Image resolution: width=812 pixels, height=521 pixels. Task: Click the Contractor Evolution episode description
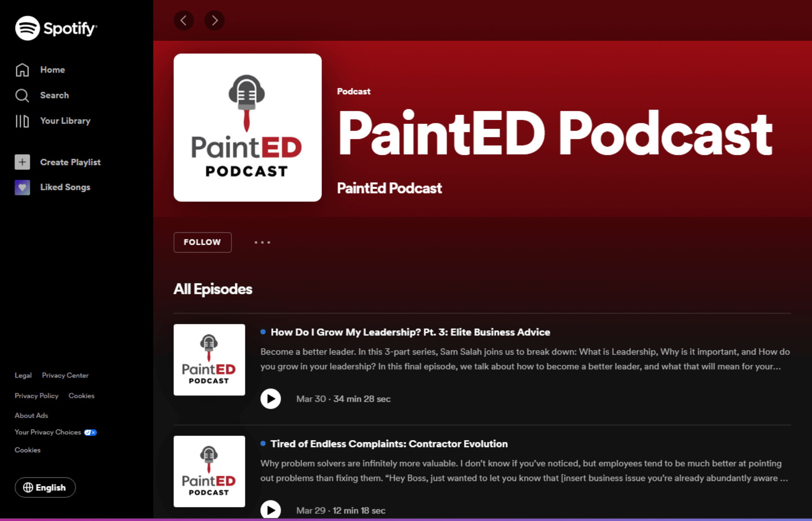(524, 471)
